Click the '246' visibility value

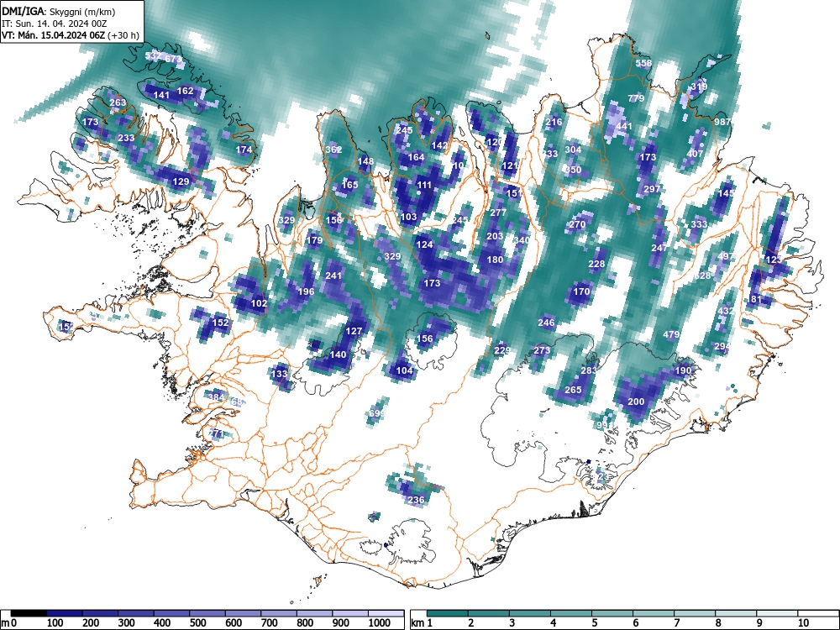click(546, 323)
